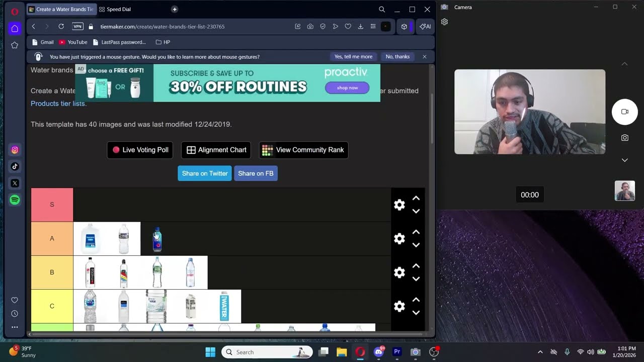Screen dimensions: 644x362
Task: Open Instagram from Opera sidebar
Action: coord(15,150)
